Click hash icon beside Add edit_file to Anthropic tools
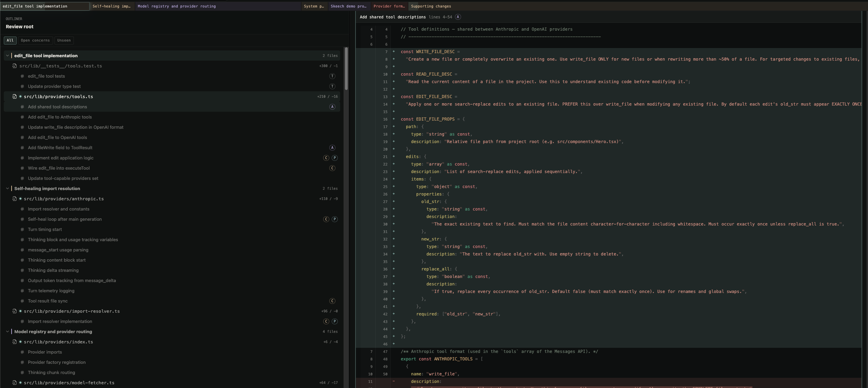Image resolution: width=868 pixels, height=388 pixels. point(22,117)
